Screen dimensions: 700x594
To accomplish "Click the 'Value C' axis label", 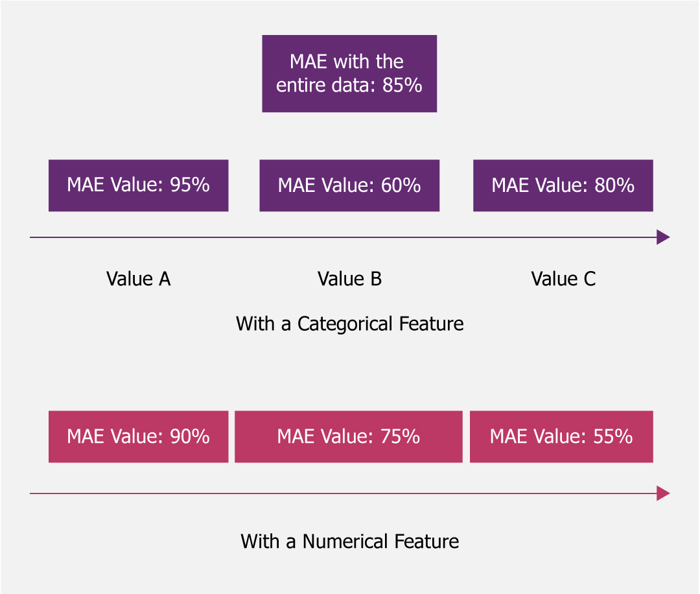I will pos(563,279).
